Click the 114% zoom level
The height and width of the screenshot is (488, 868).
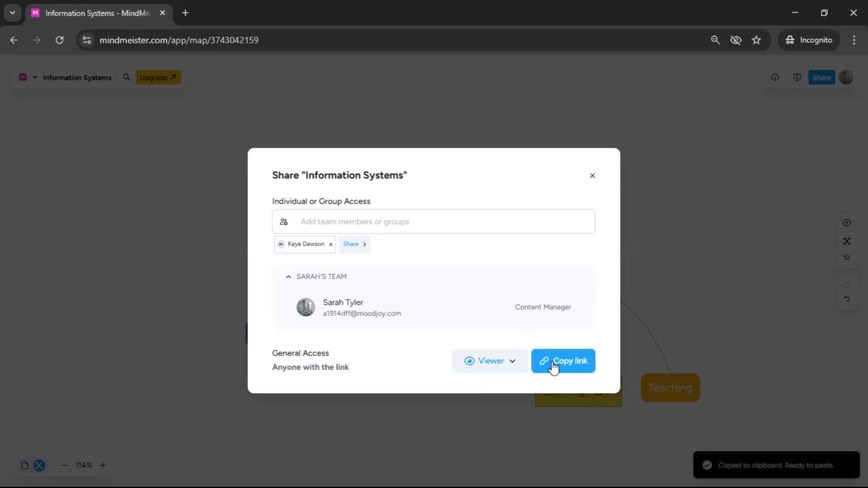click(x=84, y=465)
